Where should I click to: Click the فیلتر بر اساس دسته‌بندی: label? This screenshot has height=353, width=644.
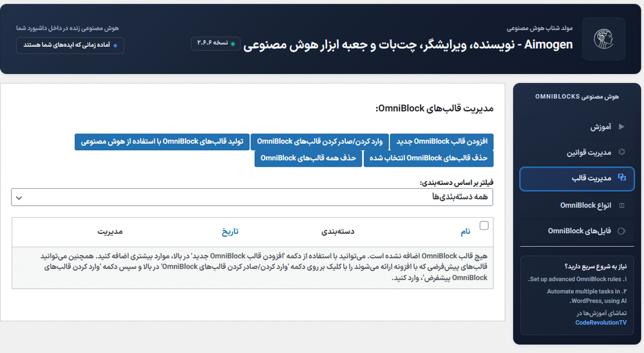point(457,182)
